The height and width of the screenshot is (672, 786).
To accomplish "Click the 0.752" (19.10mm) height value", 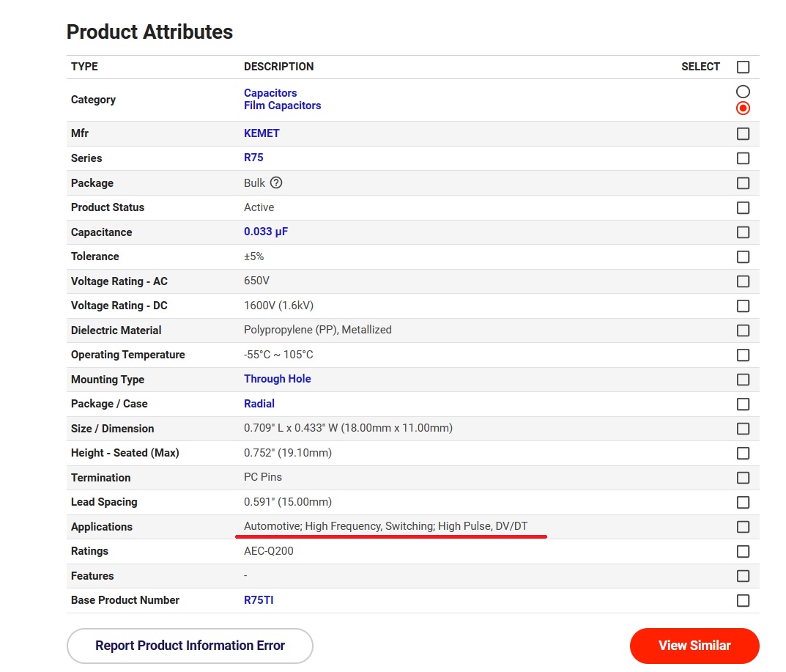I will [288, 453].
